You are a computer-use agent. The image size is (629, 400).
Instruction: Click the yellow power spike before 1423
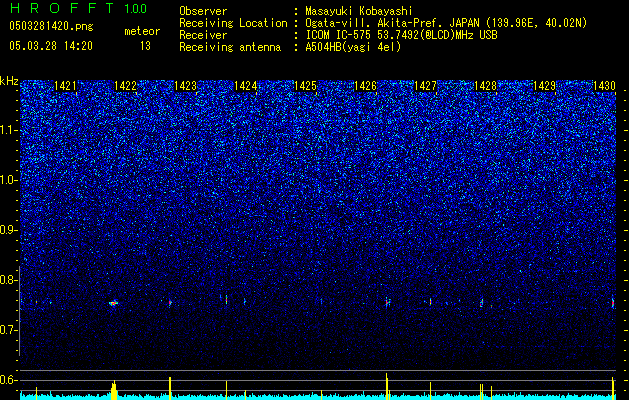[170, 388]
